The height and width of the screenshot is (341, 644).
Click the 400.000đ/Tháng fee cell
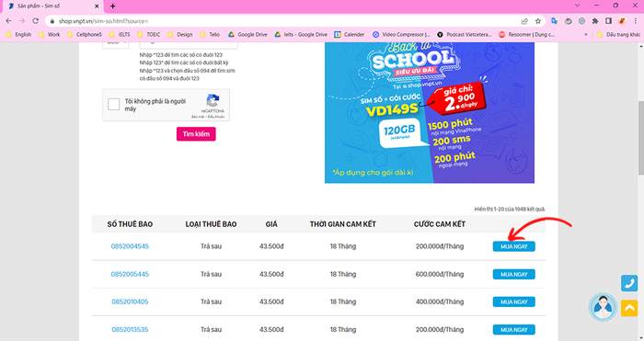click(440, 301)
